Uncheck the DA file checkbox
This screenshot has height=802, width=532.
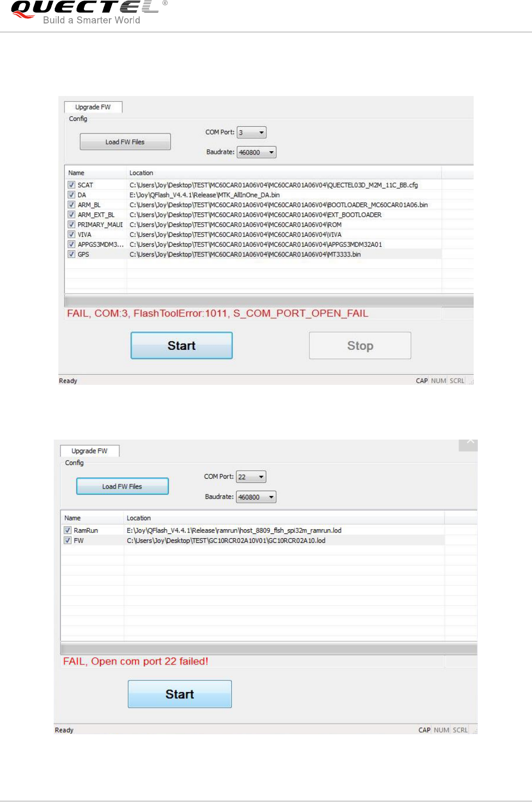tap(71, 195)
